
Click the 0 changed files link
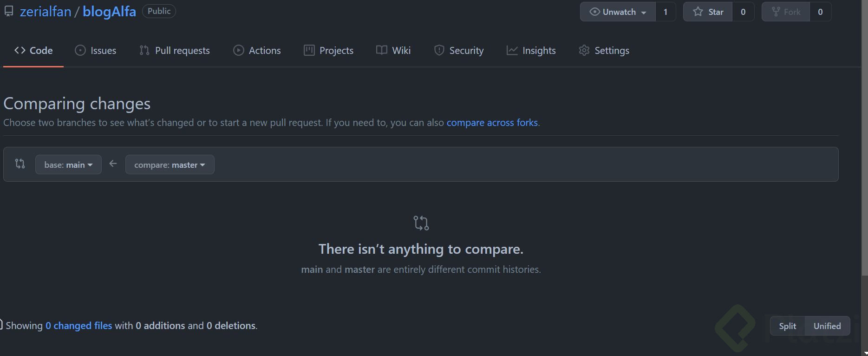[79, 326]
